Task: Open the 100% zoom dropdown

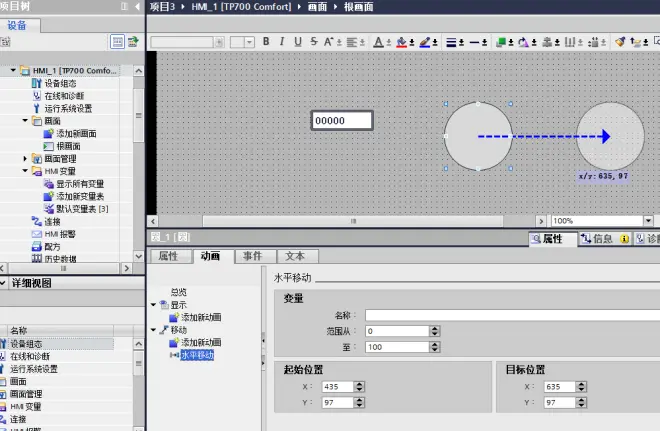Action: pos(648,221)
